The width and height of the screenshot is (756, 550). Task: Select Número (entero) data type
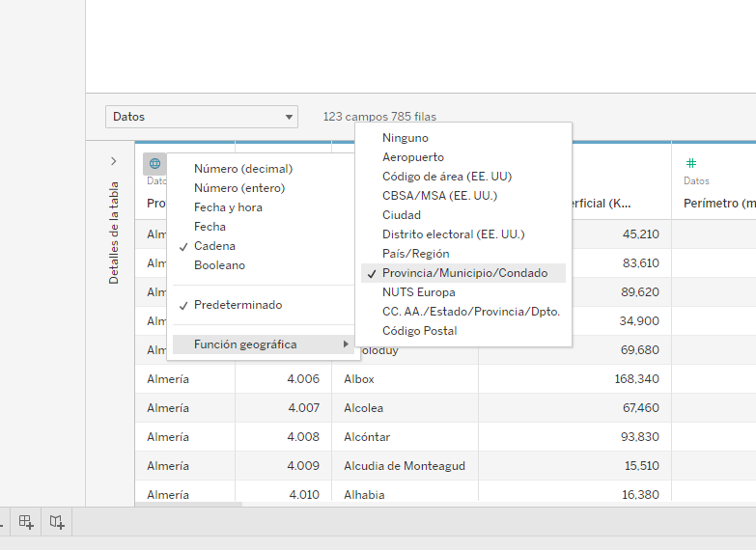point(239,188)
